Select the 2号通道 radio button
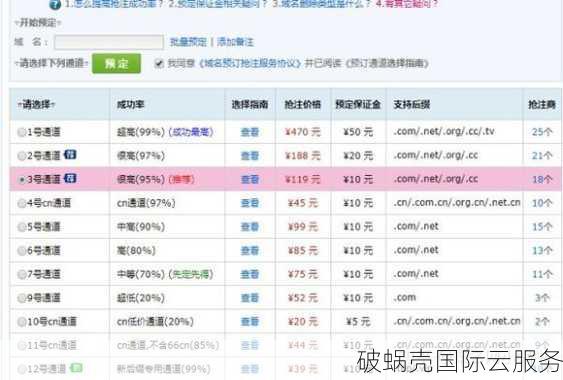The image size is (563, 380). 22,156
